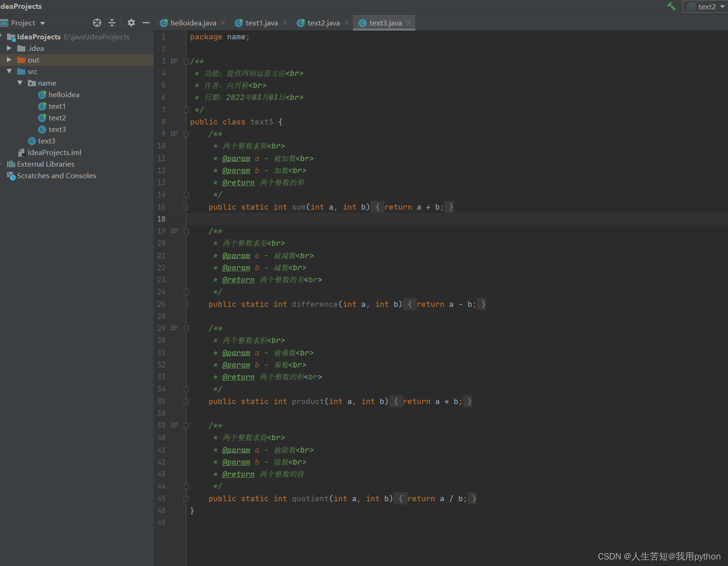Image resolution: width=728 pixels, height=566 pixels.
Task: Expand the folded difference method at line 25
Action: click(186, 304)
